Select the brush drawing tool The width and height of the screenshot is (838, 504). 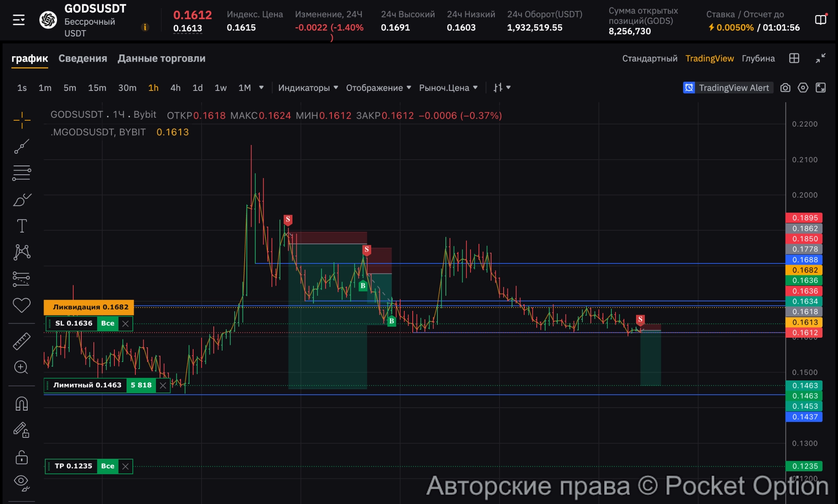click(22, 200)
